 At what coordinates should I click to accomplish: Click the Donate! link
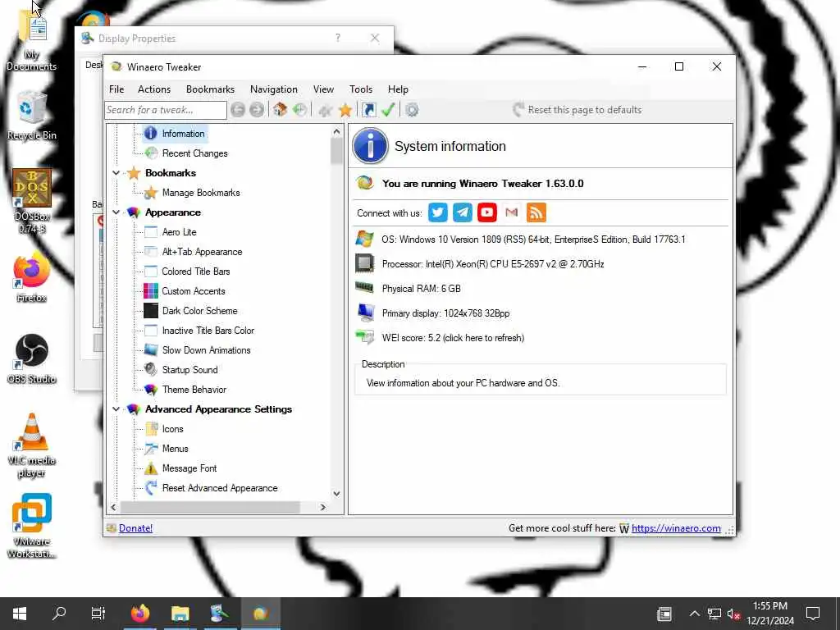point(135,528)
